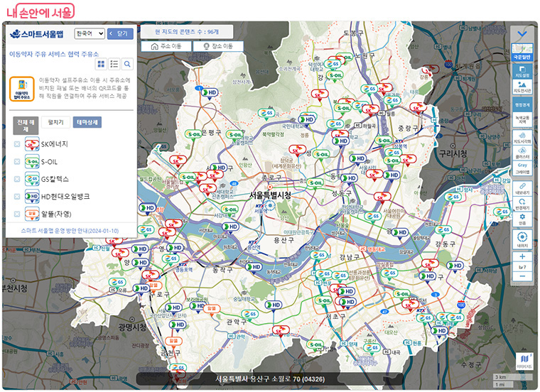Screen dimensions: 540x392
Task: Toggle the S-OIL layer checkbox
Action: pyautogui.click(x=17, y=161)
